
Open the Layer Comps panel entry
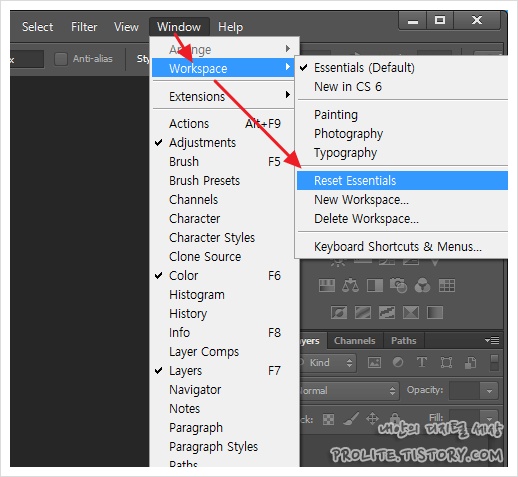pos(224,352)
